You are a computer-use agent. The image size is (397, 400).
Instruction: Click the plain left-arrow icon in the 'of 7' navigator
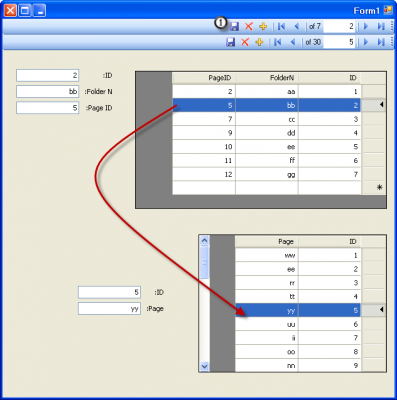[296, 26]
